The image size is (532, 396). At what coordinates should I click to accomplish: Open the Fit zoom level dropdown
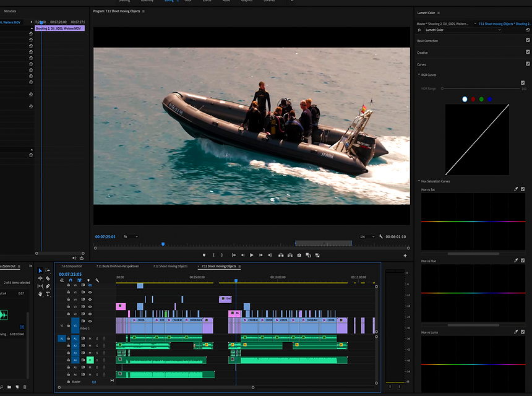tap(131, 236)
